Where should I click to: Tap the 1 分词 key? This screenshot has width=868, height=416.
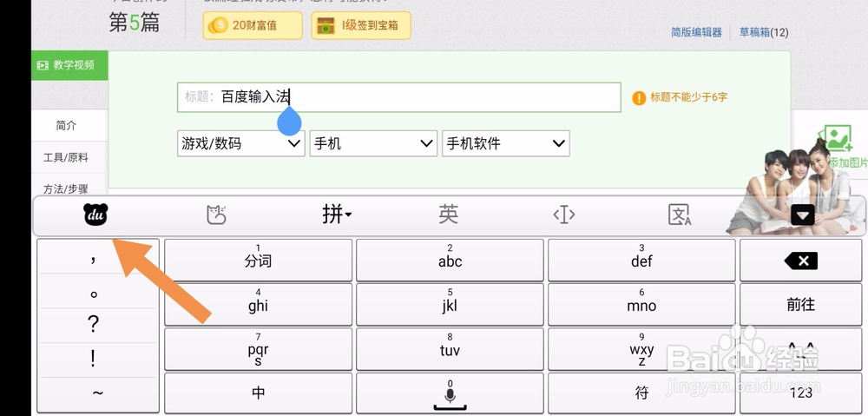(x=258, y=261)
